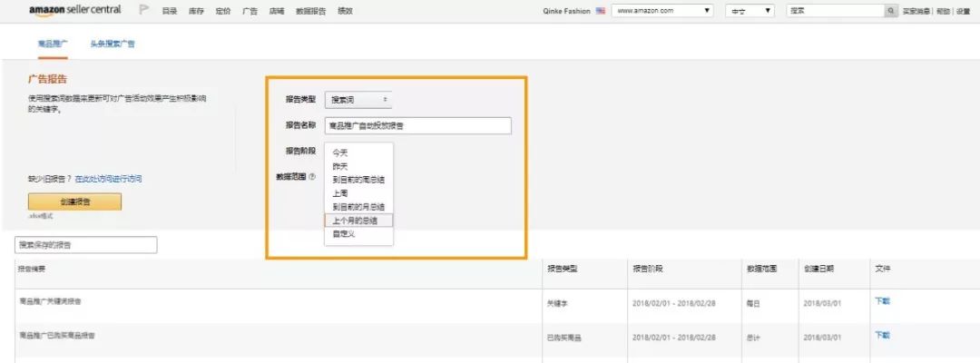Open the 中文 language dropdown
Screen dimensions: 980x363
tap(750, 11)
